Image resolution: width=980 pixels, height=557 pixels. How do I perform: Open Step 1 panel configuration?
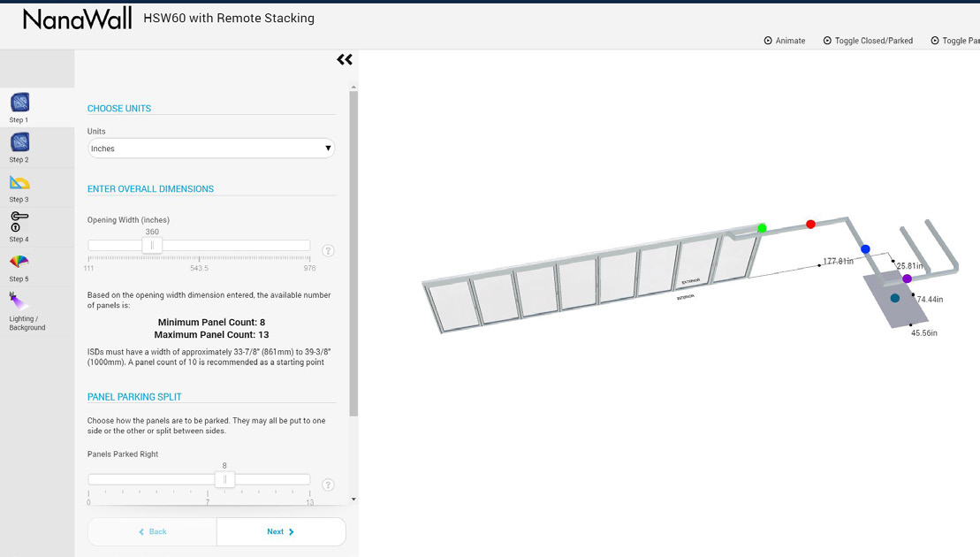[19, 103]
